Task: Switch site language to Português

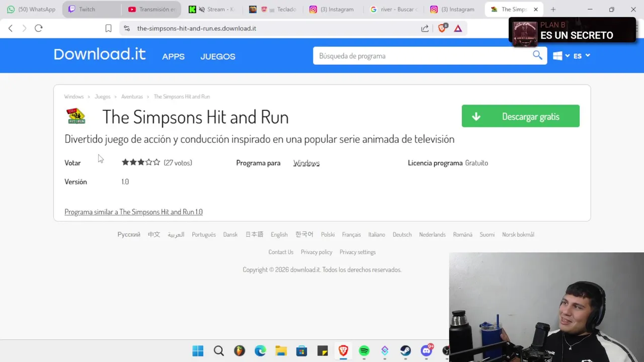Action: tap(204, 234)
